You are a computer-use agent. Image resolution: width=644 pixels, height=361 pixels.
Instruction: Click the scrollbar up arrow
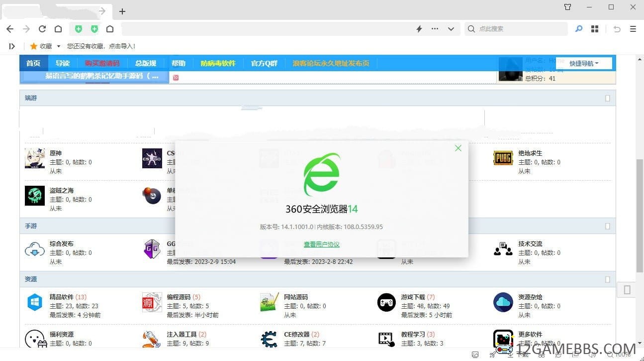[640, 59]
